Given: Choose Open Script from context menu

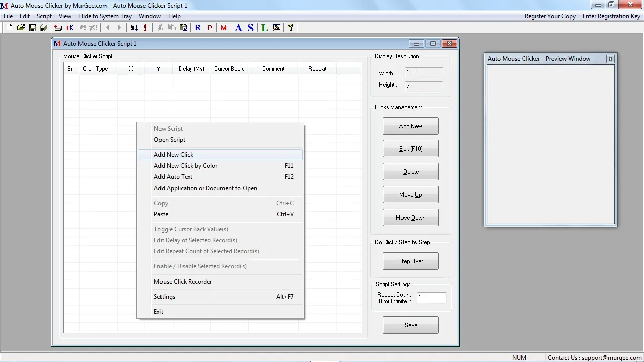Looking at the screenshot, I should click(220, 140).
